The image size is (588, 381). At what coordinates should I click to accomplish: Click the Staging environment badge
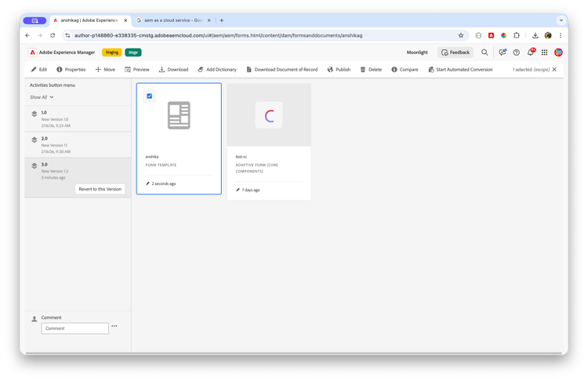click(x=112, y=53)
